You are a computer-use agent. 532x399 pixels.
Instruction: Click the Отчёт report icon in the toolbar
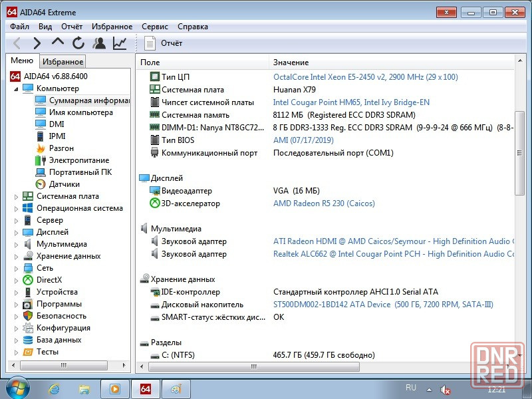point(150,43)
